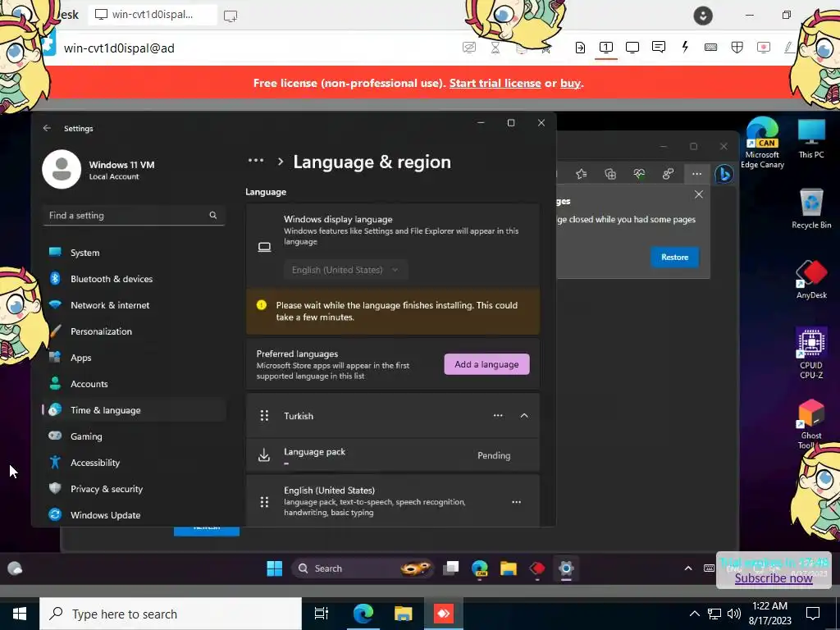Open AnyDesk keyboard settings icon
Screen dimensions: 840x630
(711, 47)
